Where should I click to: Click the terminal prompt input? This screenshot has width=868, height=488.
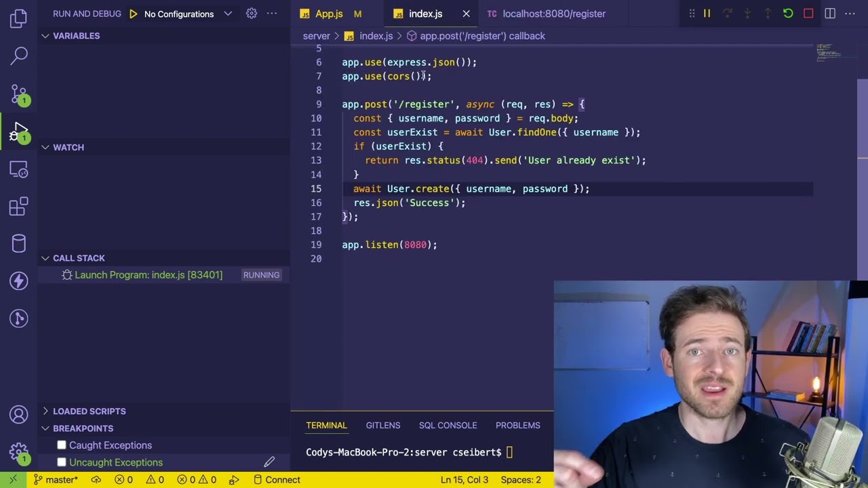pos(510,453)
